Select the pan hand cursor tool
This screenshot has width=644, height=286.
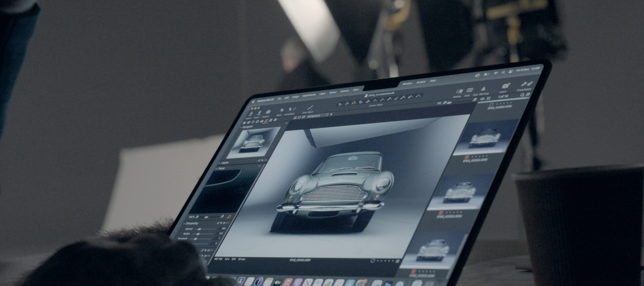point(347,103)
